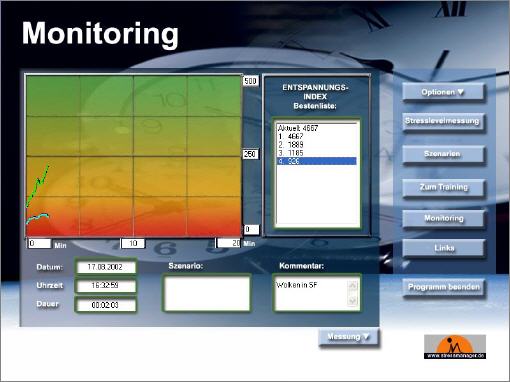Image resolution: width=510 pixels, height=382 pixels.
Task: Click the chart's 500 maximum value field
Action: pyautogui.click(x=250, y=81)
